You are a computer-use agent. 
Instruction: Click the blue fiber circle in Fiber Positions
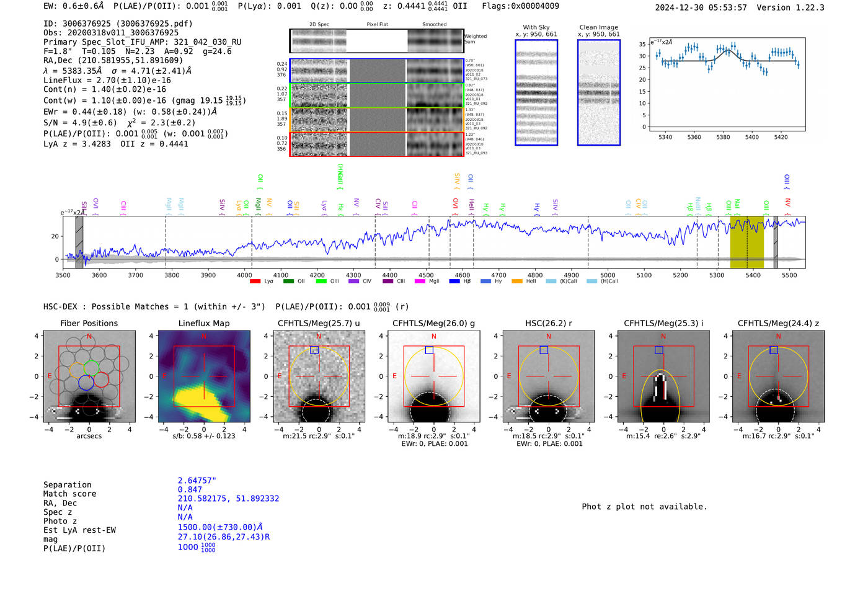(x=86, y=382)
